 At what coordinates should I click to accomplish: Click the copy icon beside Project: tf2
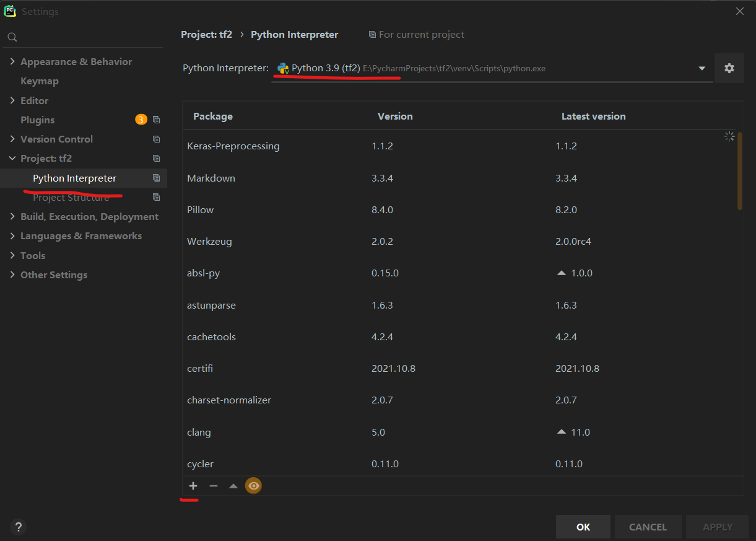point(156,159)
